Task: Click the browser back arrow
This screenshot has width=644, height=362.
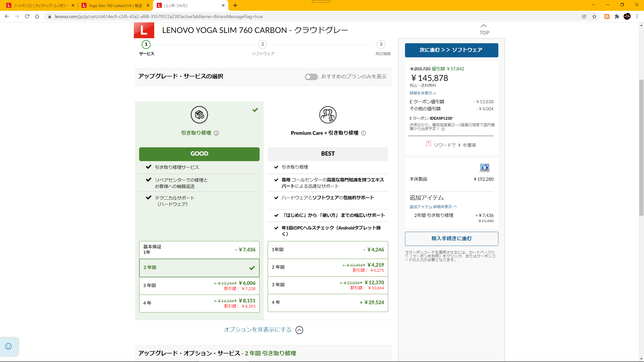Action: pyautogui.click(x=7, y=16)
